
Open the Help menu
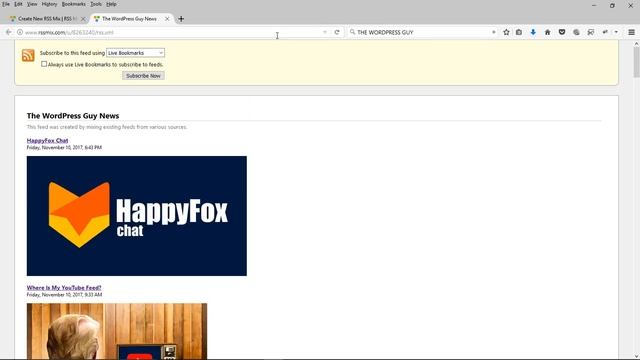tap(111, 4)
